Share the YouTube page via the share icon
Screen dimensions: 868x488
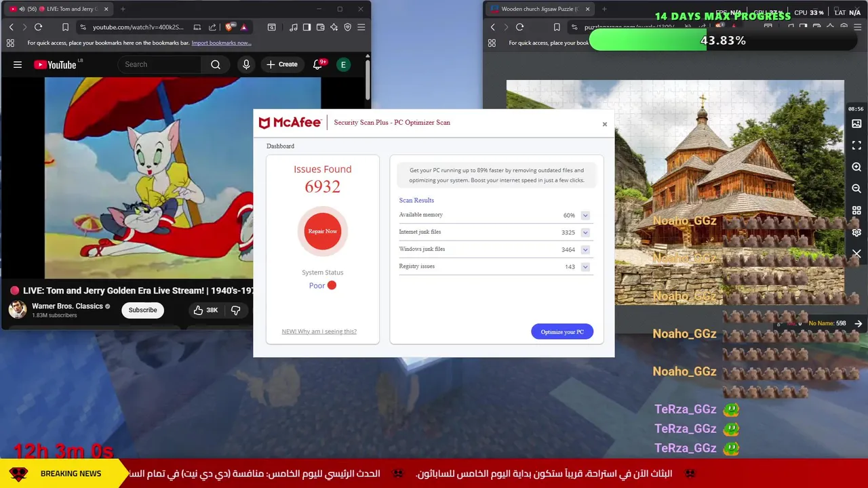coord(212,27)
